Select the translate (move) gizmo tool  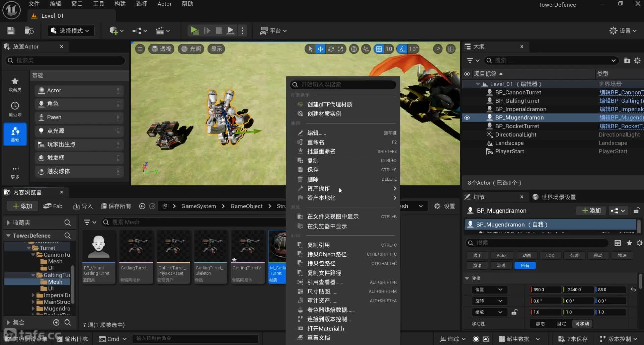[x=320, y=49]
